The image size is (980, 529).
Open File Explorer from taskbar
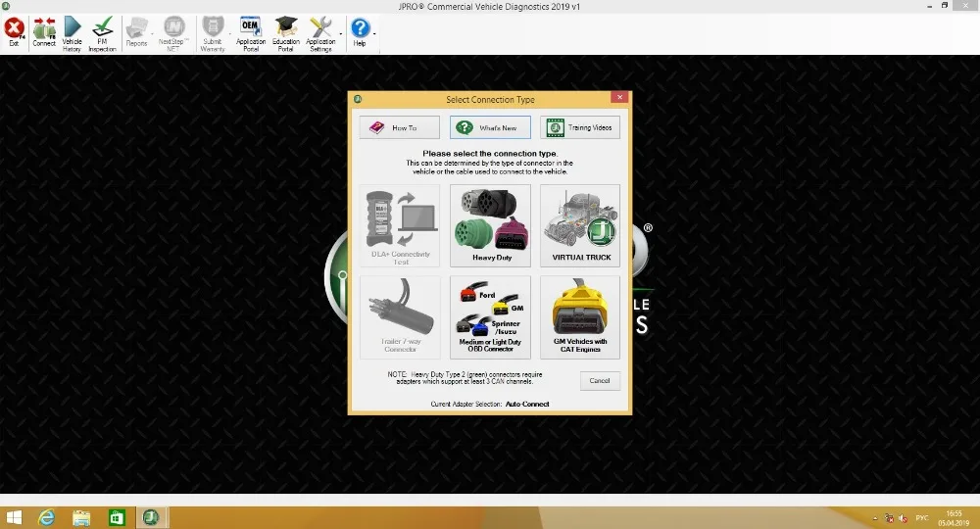[81, 518]
